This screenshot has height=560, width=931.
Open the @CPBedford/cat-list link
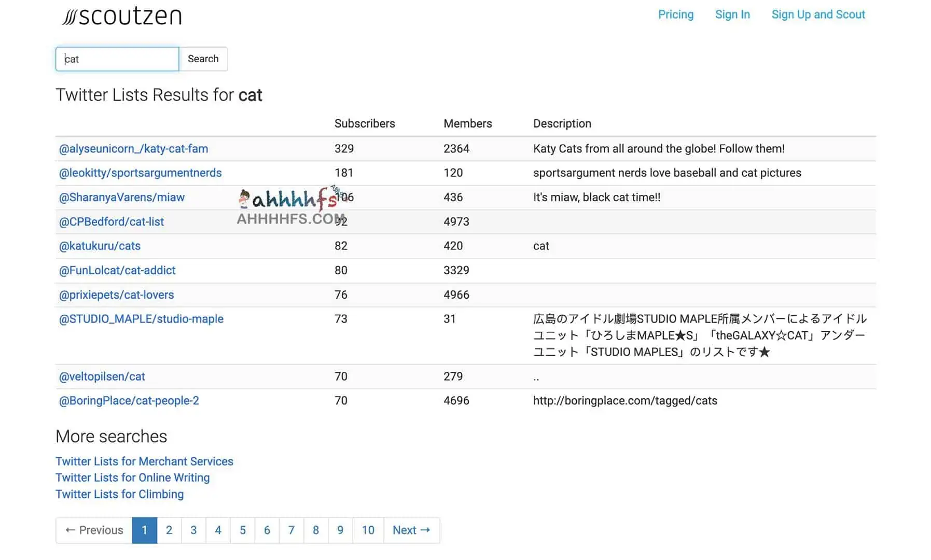coord(111,222)
